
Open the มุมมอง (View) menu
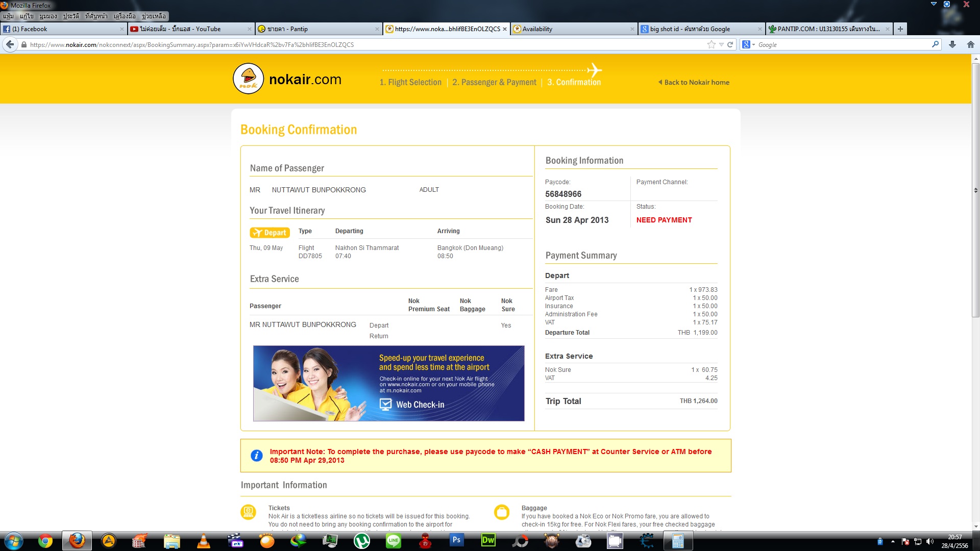48,16
